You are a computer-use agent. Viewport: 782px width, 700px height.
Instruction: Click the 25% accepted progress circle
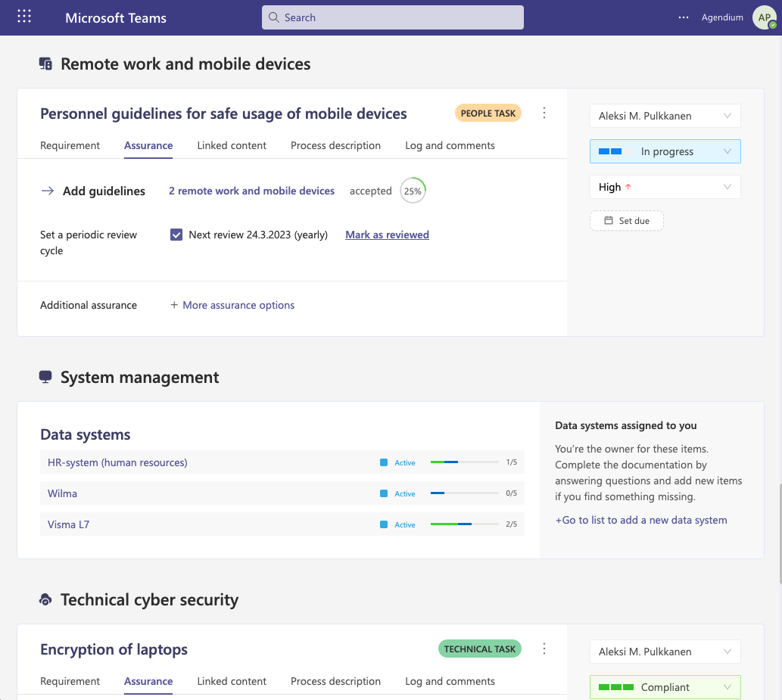pos(413,191)
